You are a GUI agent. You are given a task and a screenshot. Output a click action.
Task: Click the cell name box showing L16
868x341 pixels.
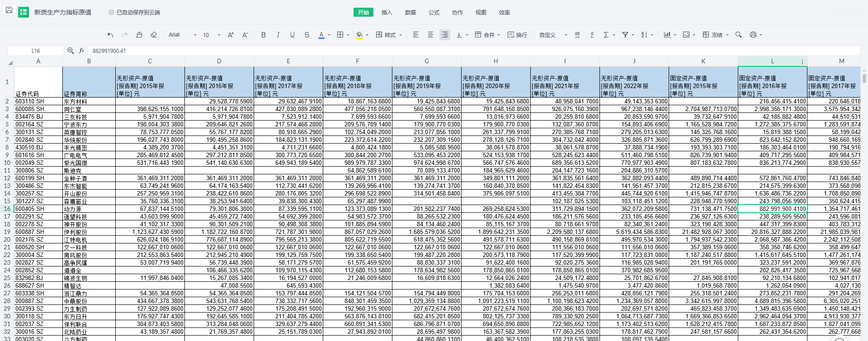click(36, 51)
